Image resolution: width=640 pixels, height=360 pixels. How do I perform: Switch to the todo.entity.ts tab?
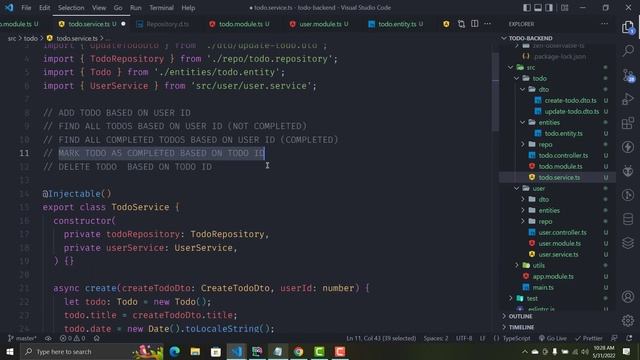point(397,24)
